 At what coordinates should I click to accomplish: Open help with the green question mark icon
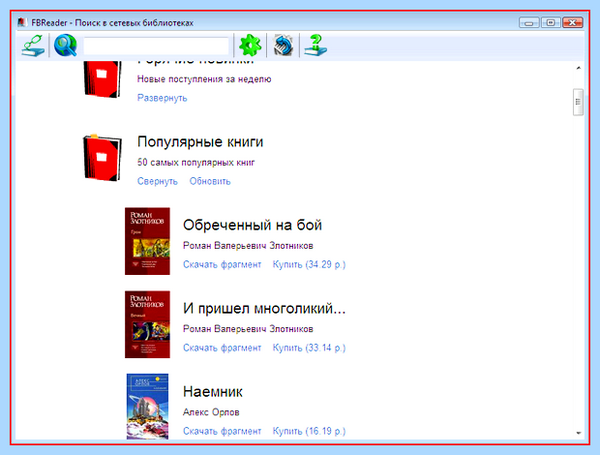pos(315,46)
